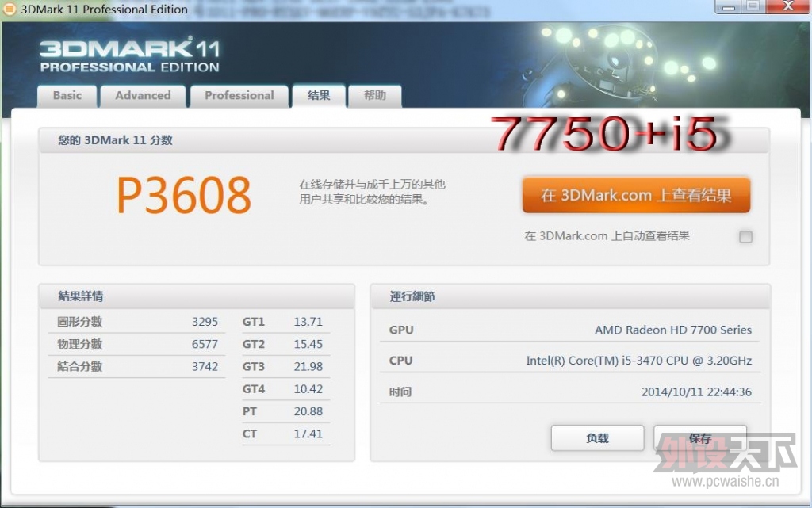Click the GT2 value 15.45

(308, 344)
